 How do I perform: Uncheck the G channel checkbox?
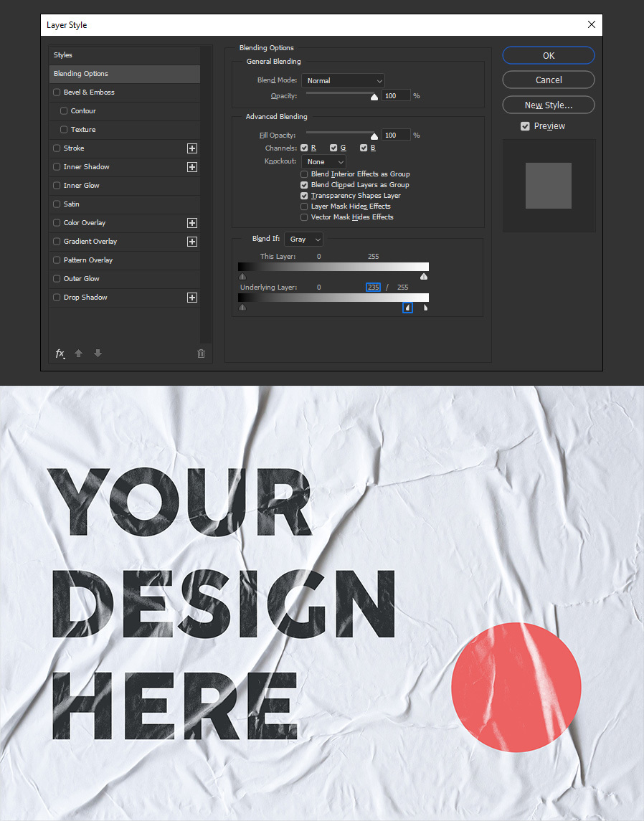click(x=333, y=148)
